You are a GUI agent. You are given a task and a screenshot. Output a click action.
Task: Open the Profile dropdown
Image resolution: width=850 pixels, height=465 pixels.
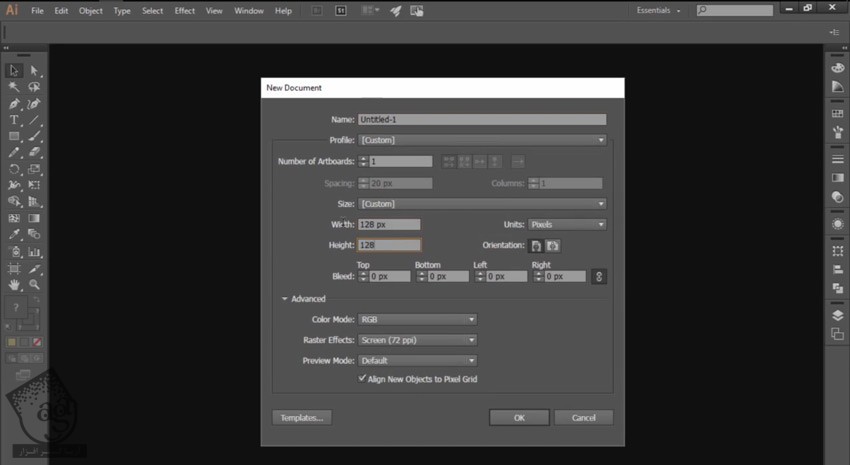coord(482,140)
